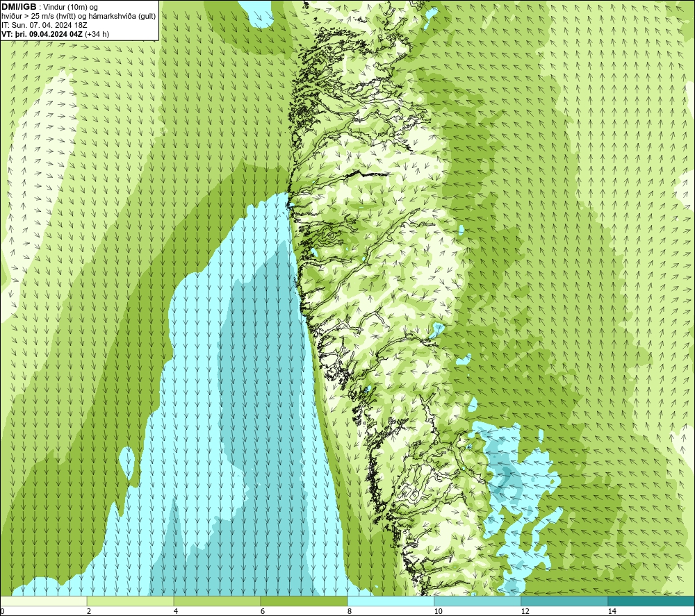Select the 2–4 m/s light green swatch

tap(131, 601)
